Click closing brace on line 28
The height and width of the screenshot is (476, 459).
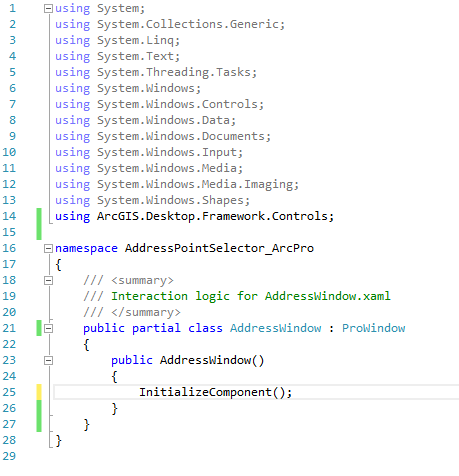point(59,441)
